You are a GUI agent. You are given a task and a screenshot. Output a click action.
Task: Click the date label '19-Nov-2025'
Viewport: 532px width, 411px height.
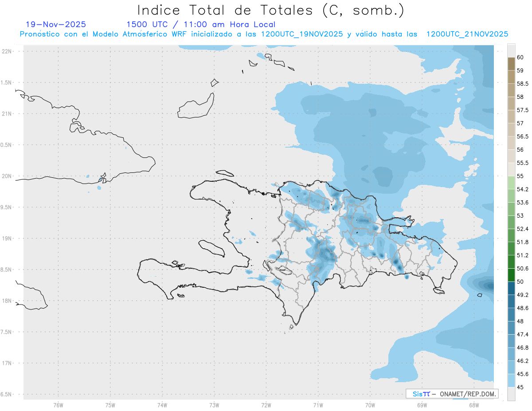tap(56, 24)
